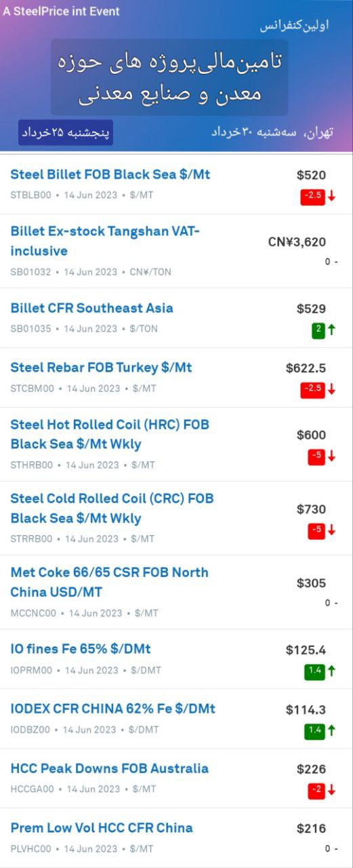Open Billet Ex-stock Tangshan VAT-inclusive
353x868 pixels.
tap(105, 241)
